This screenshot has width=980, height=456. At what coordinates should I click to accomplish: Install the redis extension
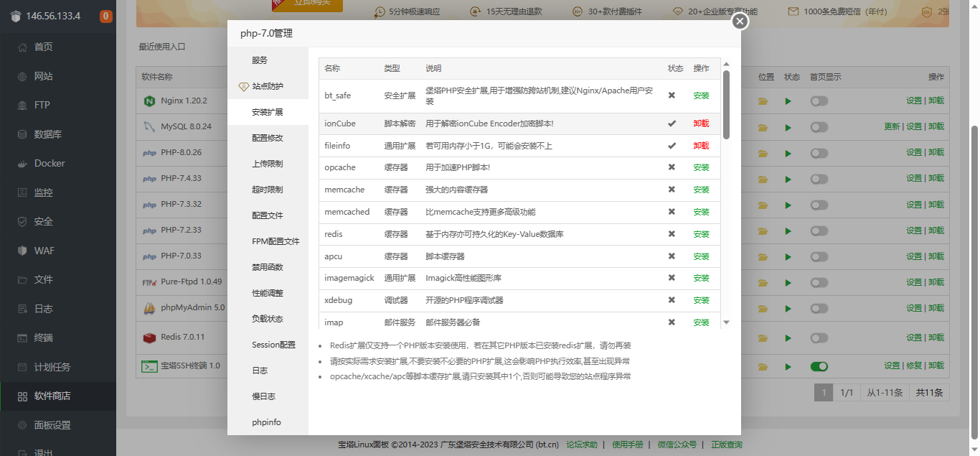point(701,234)
